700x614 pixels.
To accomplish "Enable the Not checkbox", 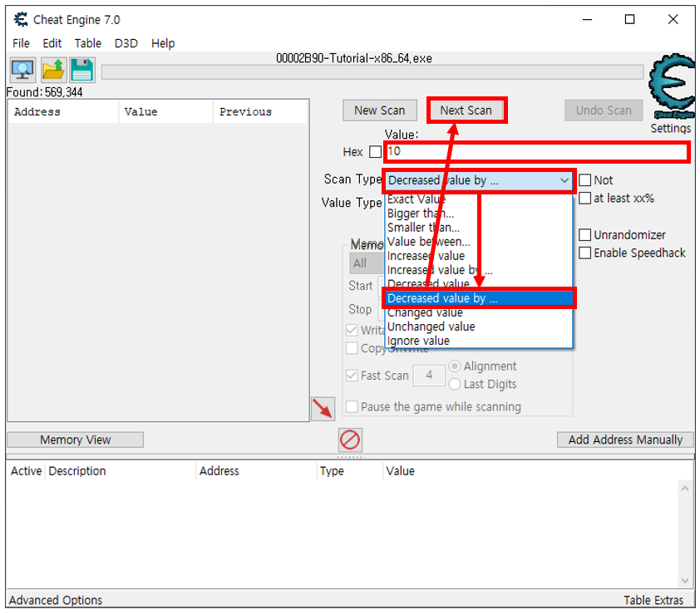I will tap(584, 180).
